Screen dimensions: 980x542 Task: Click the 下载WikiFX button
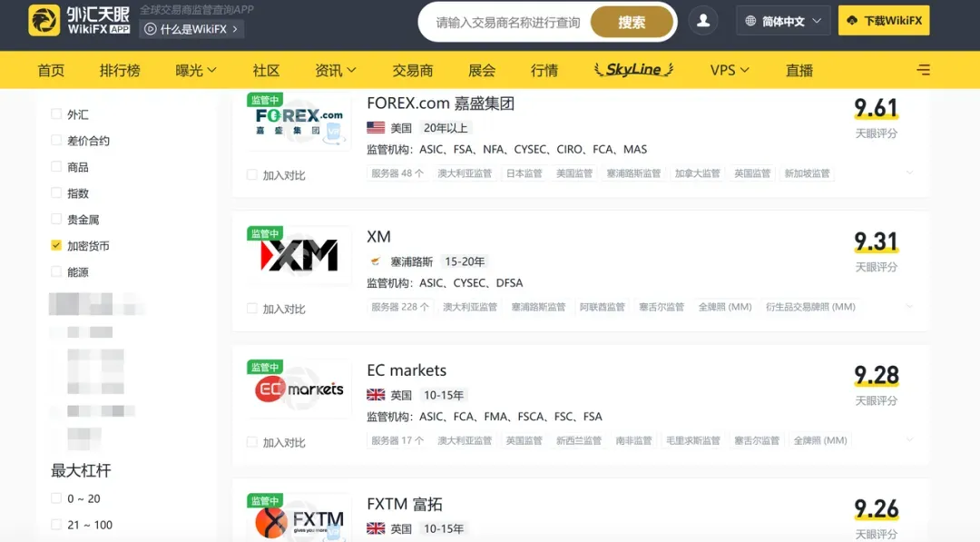(x=884, y=21)
